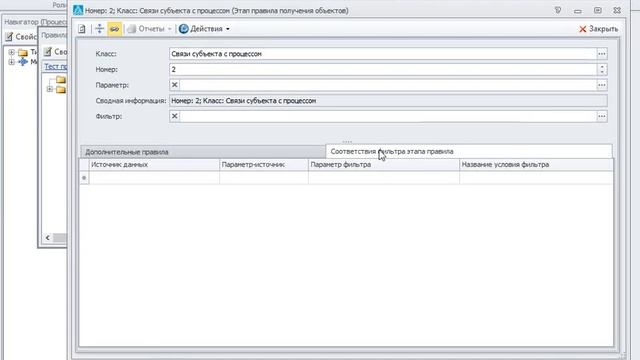The height and width of the screenshot is (360, 640).
Task: Click the empty Источник данных cell in the new row
Action: [154, 178]
